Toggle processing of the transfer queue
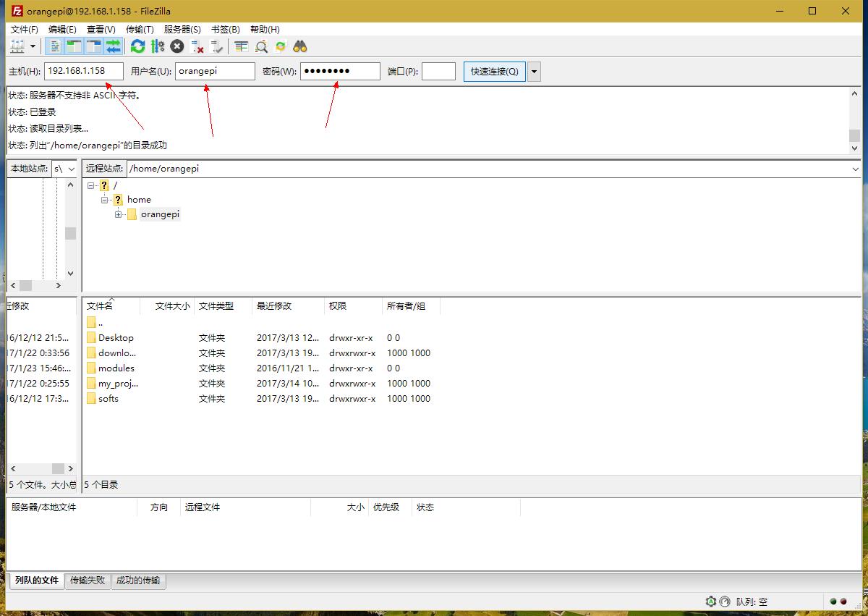 click(157, 46)
